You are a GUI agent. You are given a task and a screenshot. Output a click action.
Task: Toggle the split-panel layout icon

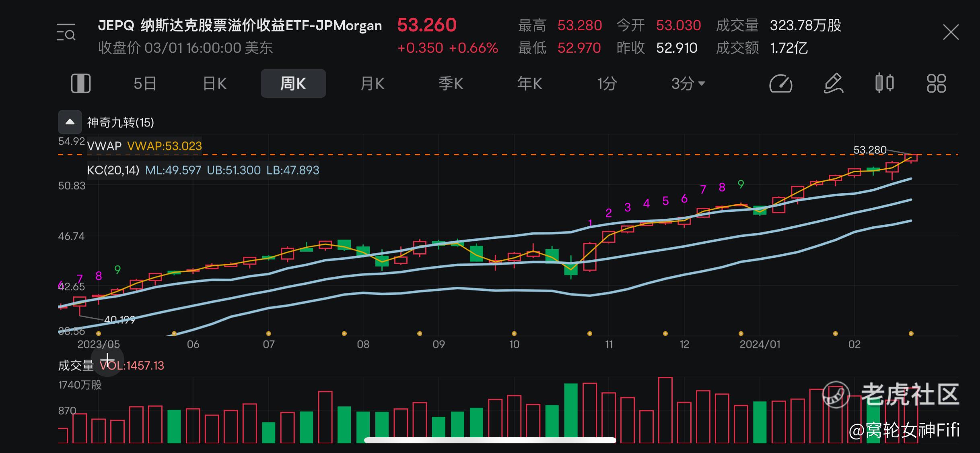[x=81, y=84]
